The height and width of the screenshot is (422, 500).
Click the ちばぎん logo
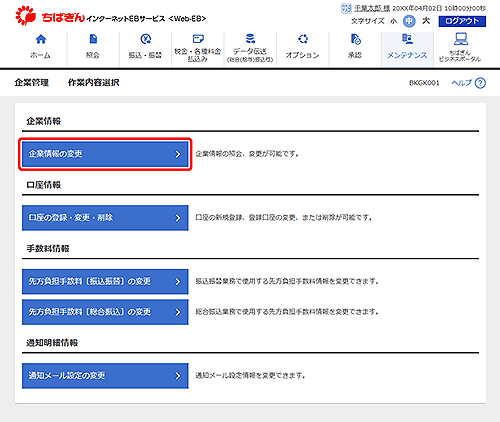(50, 16)
